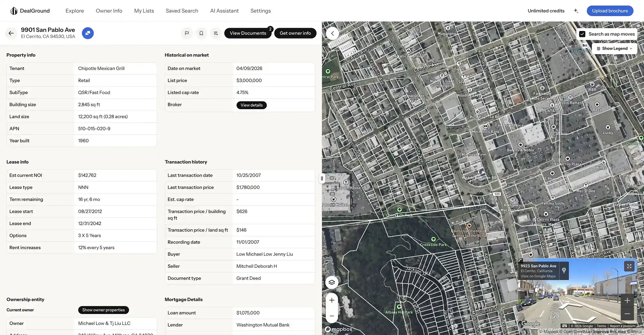Open the blue chat bubble icon next to address
Image resolution: width=644 pixels, height=335 pixels.
pos(88,33)
